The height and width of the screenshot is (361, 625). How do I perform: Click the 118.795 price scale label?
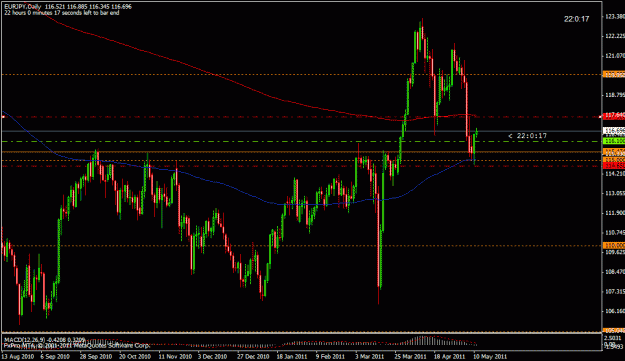[x=615, y=95]
